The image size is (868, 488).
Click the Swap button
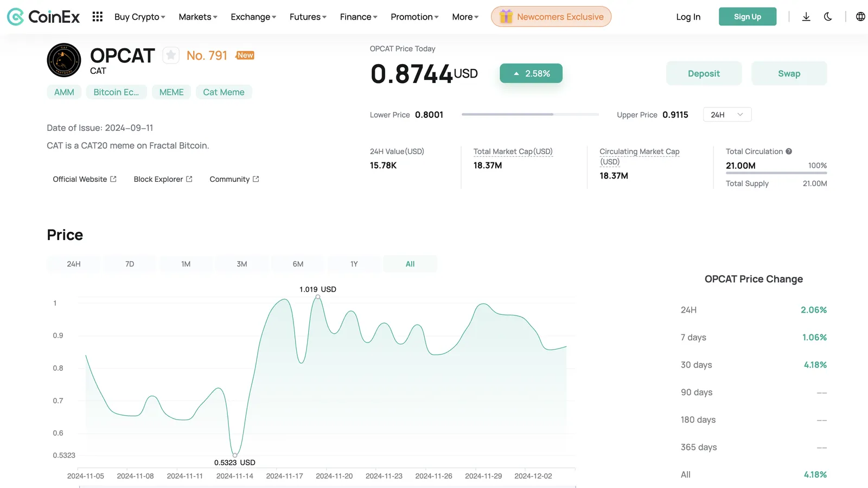pos(789,73)
